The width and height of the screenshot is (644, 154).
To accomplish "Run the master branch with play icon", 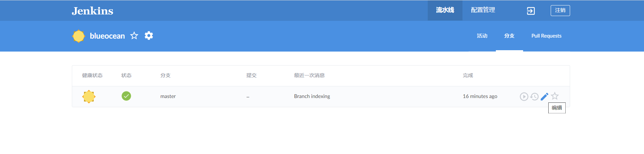I will (x=524, y=97).
